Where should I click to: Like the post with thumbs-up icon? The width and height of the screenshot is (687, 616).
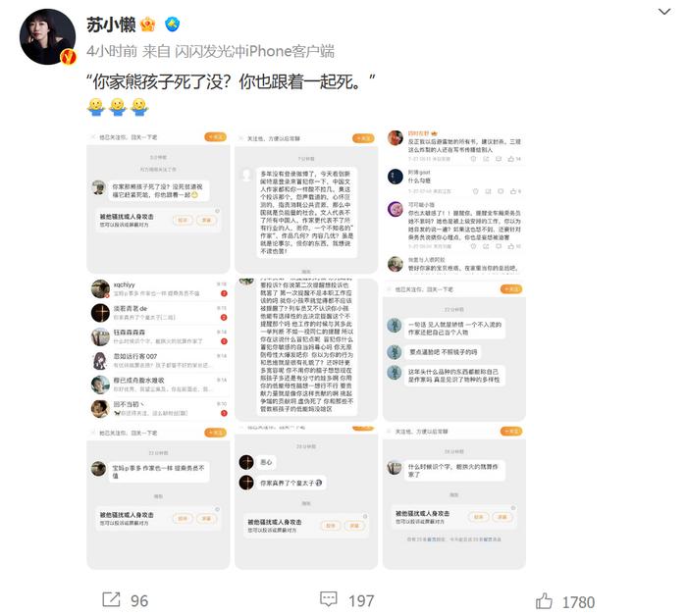[544, 600]
